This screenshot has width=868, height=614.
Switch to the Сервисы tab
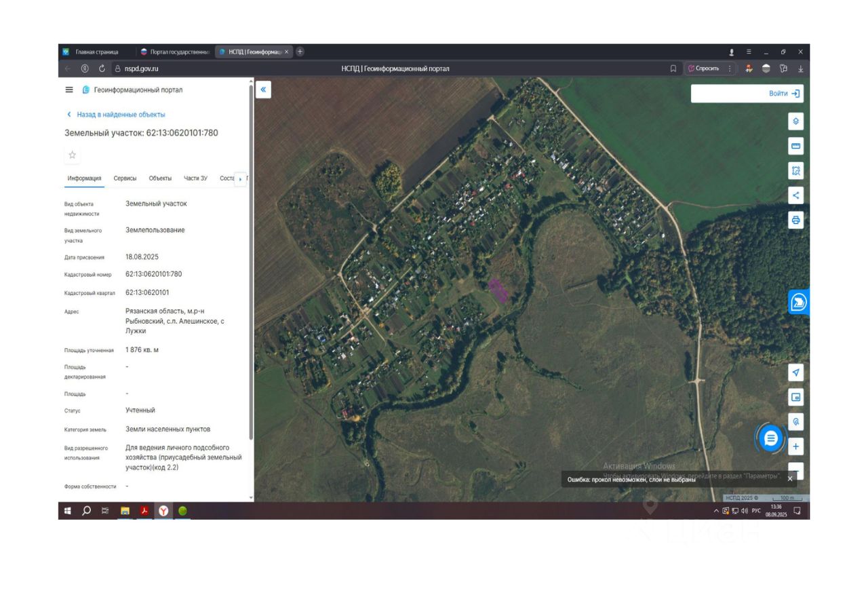pyautogui.click(x=125, y=178)
